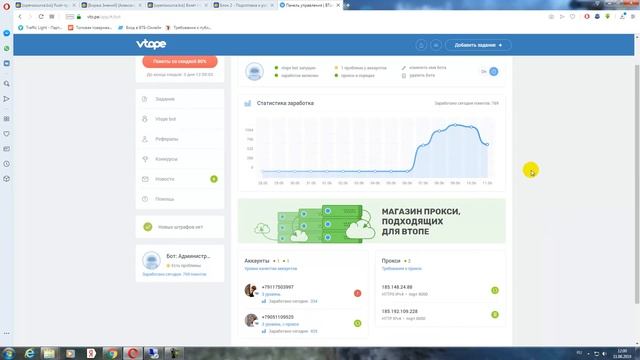Open the proxy shop banner

pos(371,221)
